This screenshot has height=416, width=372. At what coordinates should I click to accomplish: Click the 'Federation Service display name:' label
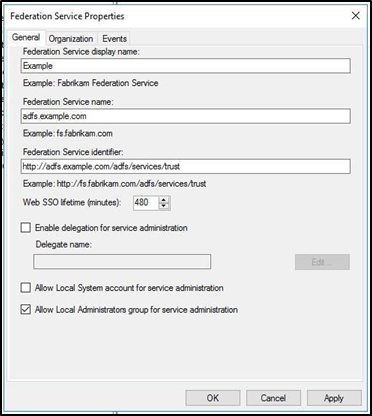tap(81, 52)
